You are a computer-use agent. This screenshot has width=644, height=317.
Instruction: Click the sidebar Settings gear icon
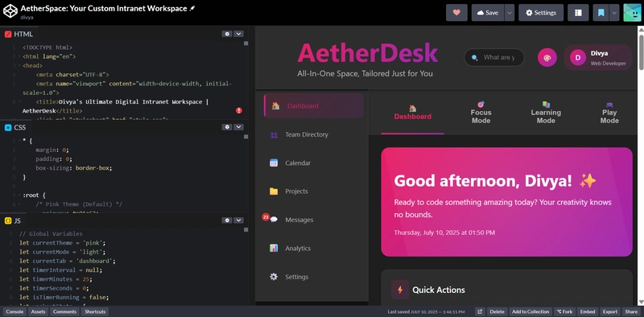point(274,277)
